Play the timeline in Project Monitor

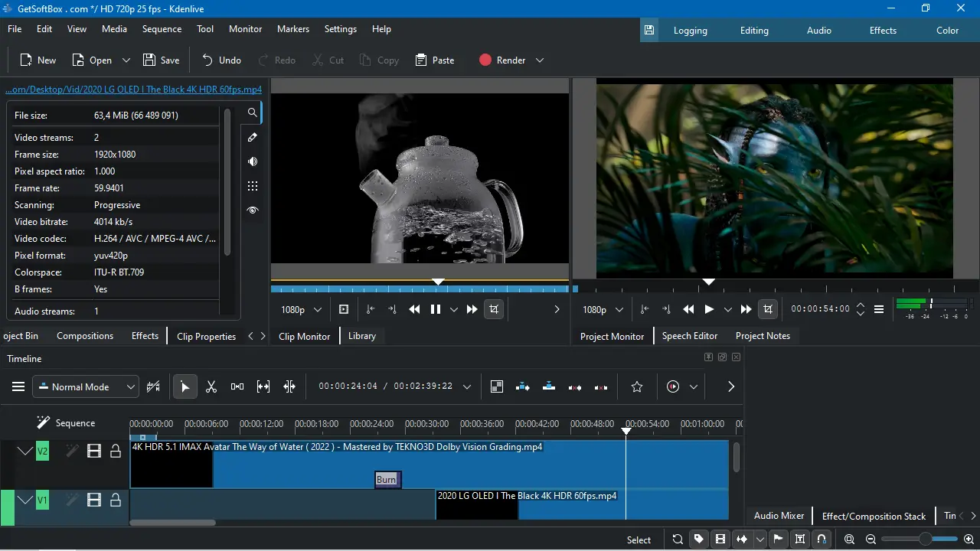709,309
